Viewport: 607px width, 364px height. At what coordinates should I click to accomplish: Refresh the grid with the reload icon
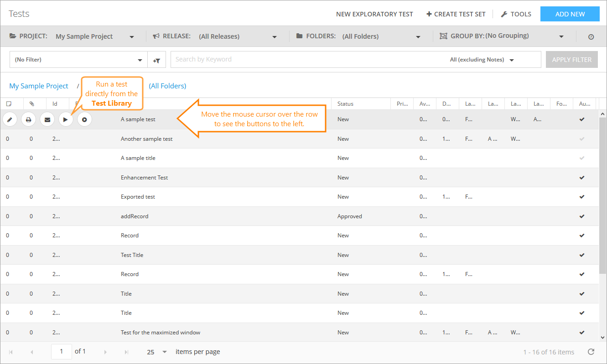[591, 352]
